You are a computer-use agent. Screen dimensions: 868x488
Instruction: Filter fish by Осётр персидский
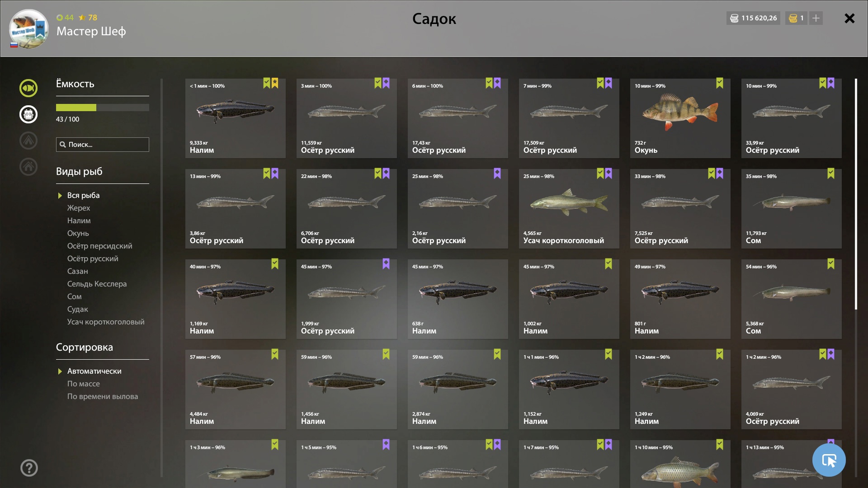pos(99,246)
